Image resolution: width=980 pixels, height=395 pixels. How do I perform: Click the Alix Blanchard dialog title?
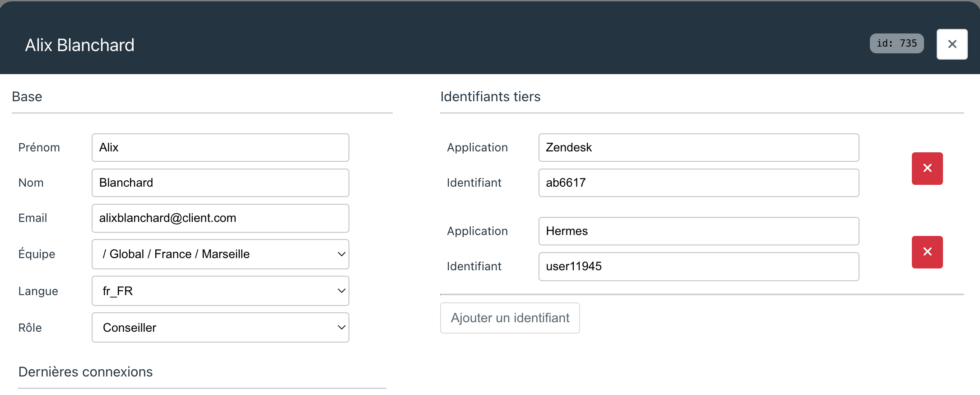[80, 45]
